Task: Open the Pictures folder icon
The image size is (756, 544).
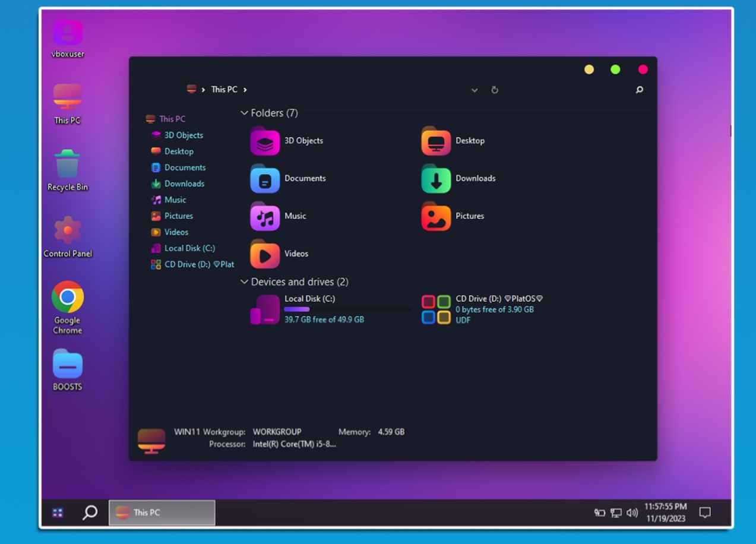Action: [436, 217]
